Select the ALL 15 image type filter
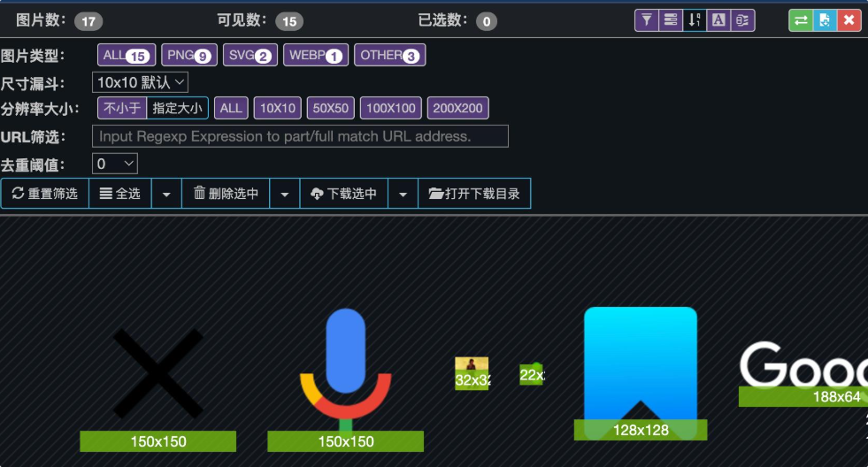868x467 pixels. (127, 55)
